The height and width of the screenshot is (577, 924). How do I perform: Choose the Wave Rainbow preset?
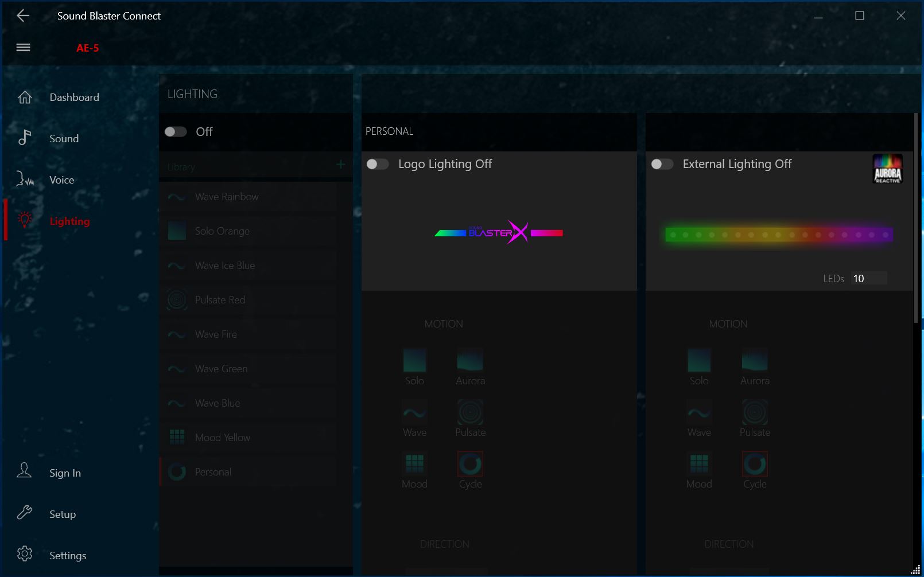pos(249,197)
